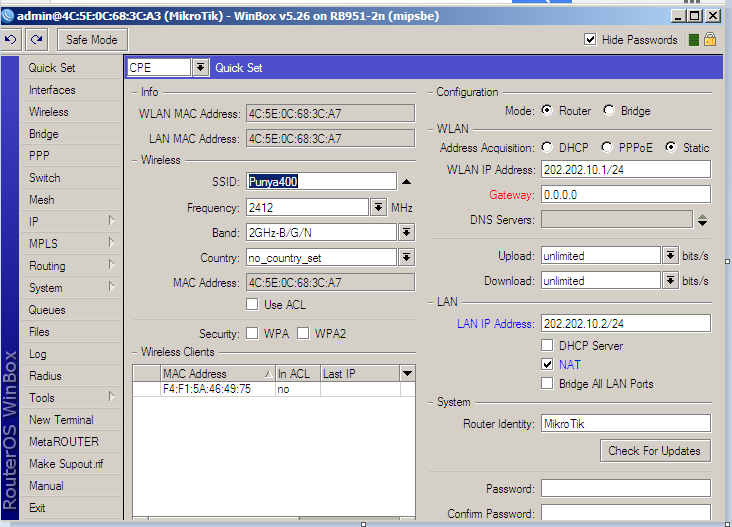This screenshot has width=732, height=527.
Task: Open Queues menu
Action: [71, 309]
